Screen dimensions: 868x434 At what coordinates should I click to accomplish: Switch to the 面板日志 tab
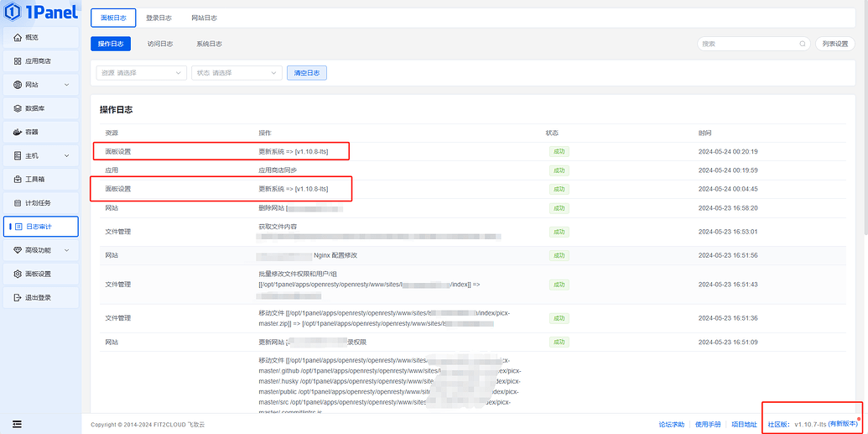113,18
